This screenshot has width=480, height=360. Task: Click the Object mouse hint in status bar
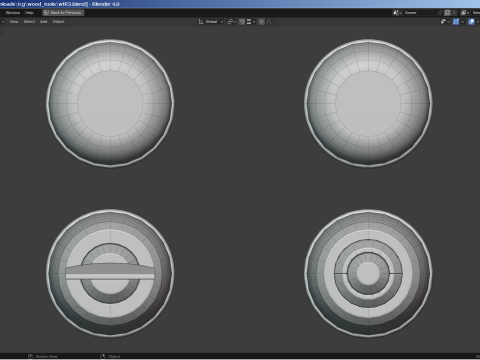pyautogui.click(x=111, y=356)
